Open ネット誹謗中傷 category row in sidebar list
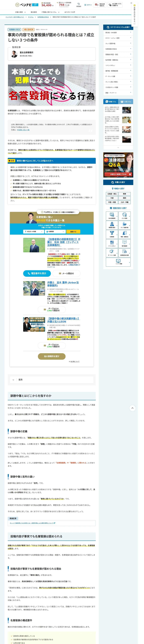This screenshot has height=644, width=144. (x=118, y=43)
